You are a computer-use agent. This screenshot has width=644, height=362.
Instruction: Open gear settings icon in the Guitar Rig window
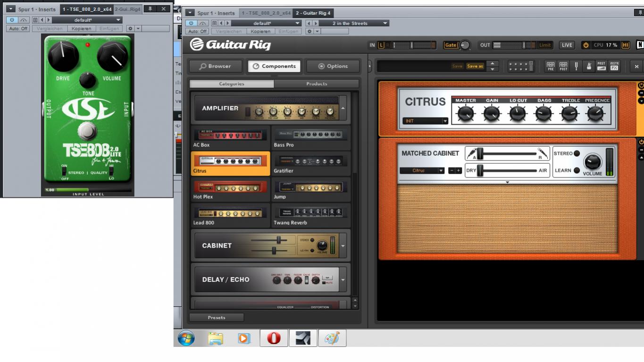coord(309,32)
